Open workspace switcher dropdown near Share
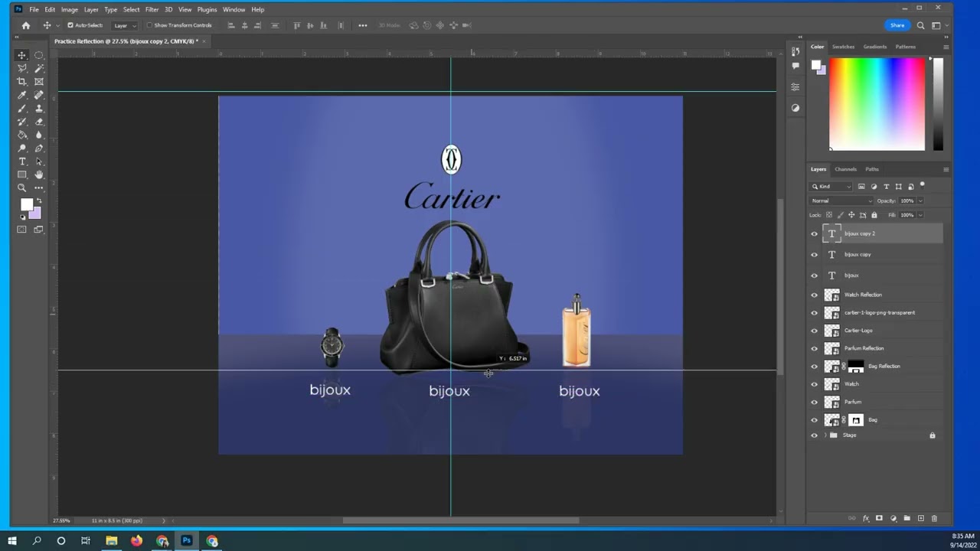 coord(938,25)
